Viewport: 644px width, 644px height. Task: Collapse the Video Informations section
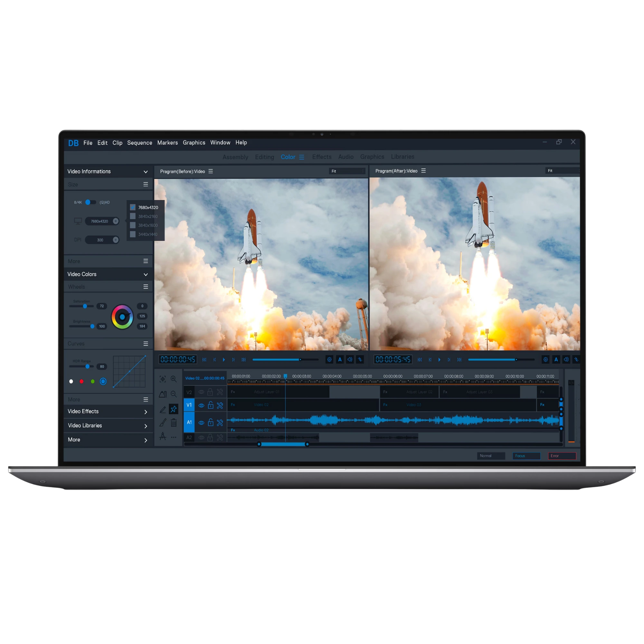(146, 172)
